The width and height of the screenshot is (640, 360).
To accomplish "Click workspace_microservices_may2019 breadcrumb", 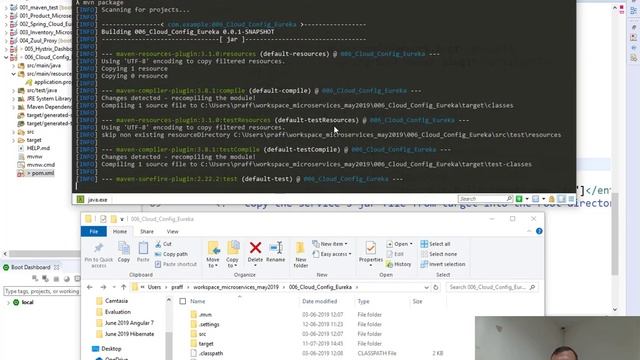I will (236, 287).
